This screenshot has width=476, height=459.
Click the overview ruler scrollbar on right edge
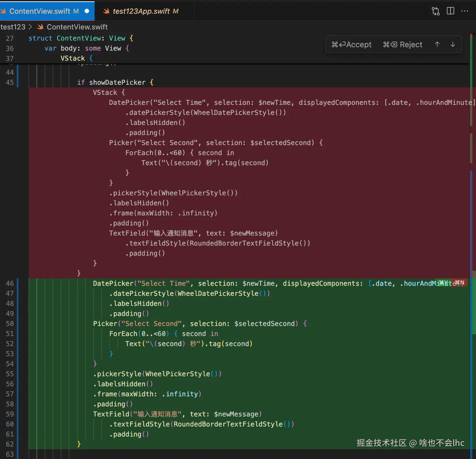click(x=473, y=235)
